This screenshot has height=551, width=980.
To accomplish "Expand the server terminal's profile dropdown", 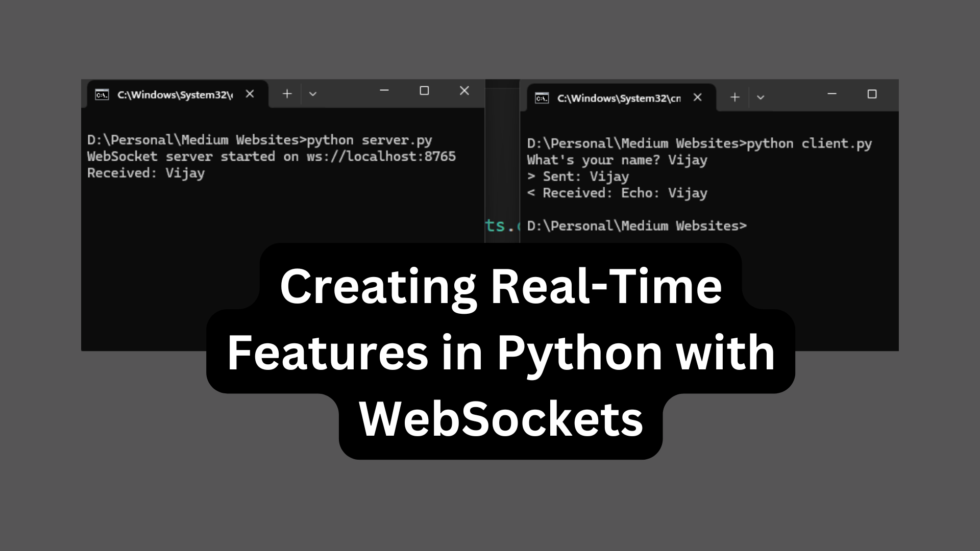I will [313, 94].
